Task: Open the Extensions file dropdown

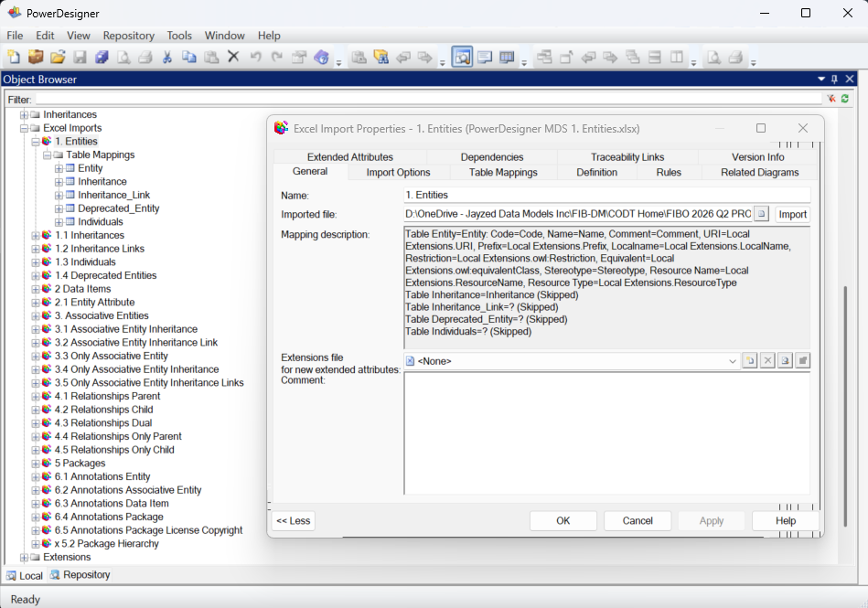Action: click(733, 361)
